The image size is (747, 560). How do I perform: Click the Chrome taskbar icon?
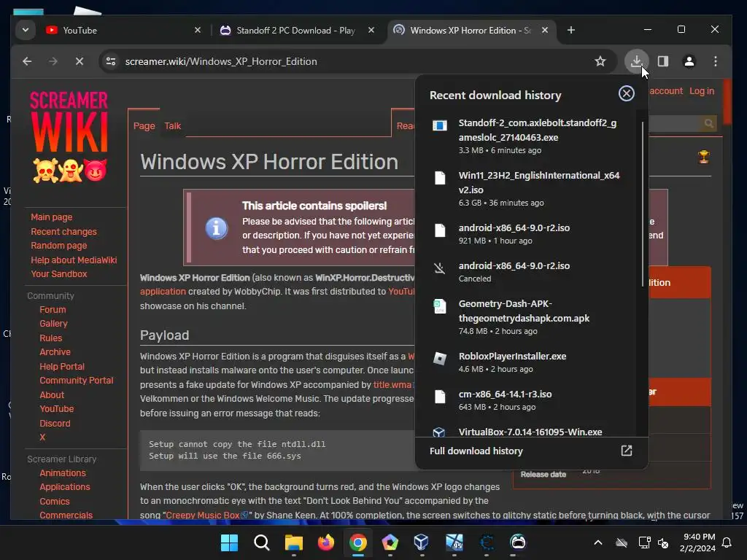pos(357,542)
